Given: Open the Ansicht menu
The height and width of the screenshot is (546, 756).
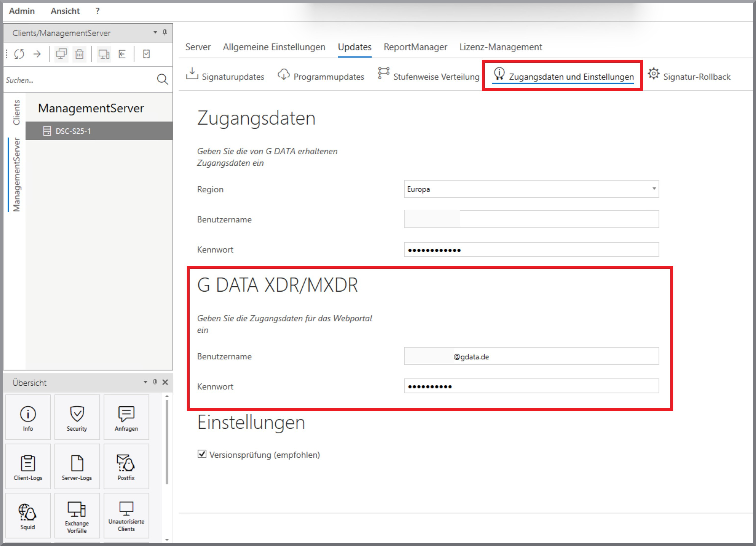Looking at the screenshot, I should tap(65, 11).
